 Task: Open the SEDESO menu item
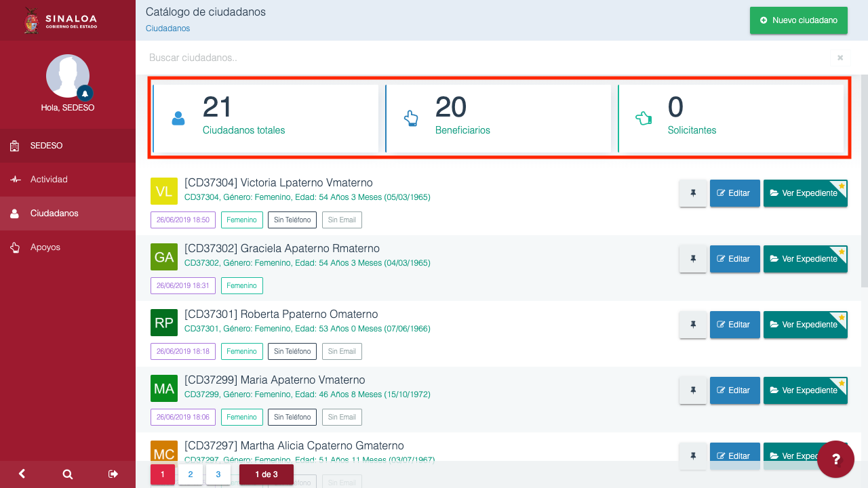68,146
